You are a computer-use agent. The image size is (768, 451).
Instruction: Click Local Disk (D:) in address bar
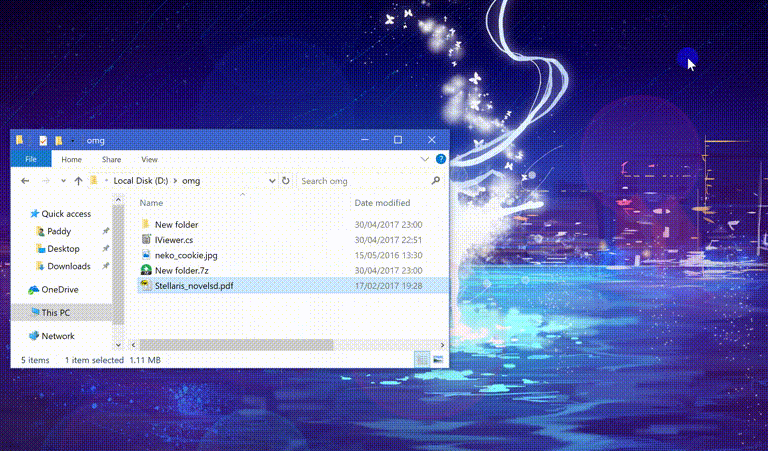point(141,181)
